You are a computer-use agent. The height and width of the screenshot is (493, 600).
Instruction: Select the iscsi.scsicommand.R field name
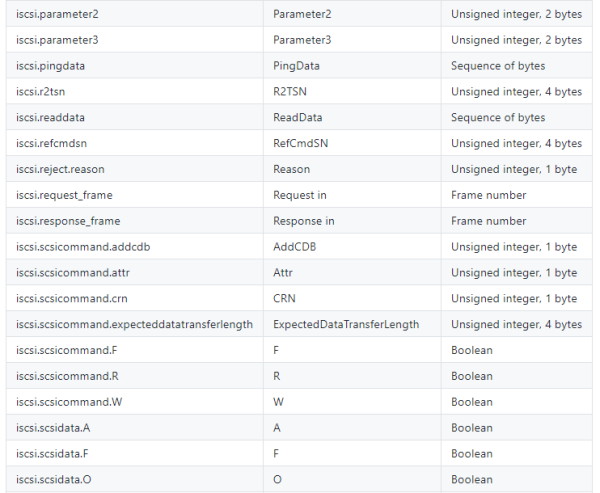pos(67,376)
